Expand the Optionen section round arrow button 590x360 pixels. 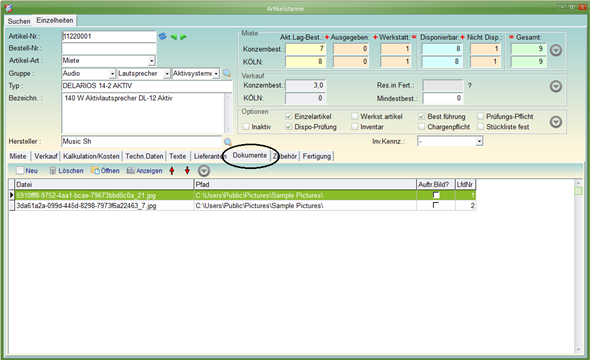[556, 122]
